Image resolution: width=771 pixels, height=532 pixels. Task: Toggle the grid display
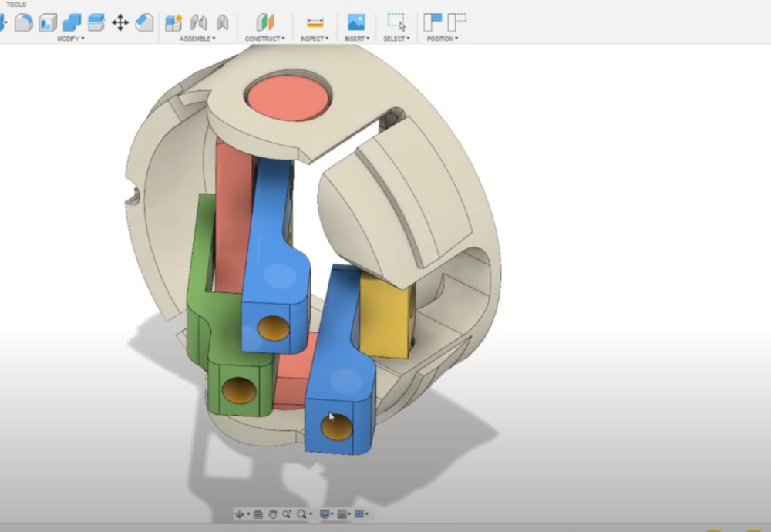point(342,513)
